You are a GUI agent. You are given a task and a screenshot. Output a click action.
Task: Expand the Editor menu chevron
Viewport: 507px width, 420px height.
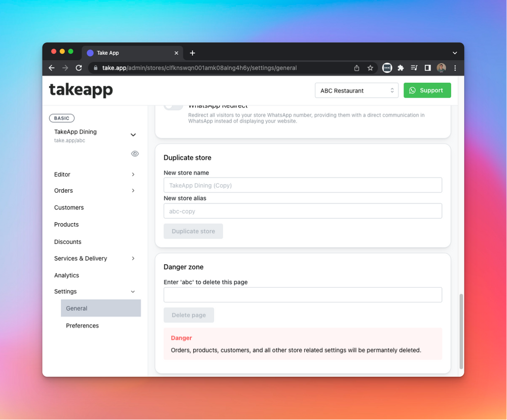click(x=133, y=174)
